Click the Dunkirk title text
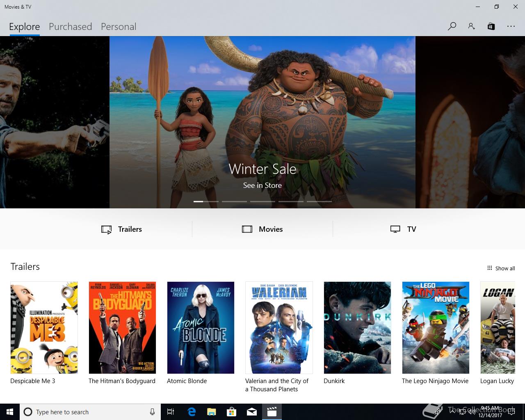Screen dimensions: 525x420 coord(334,381)
